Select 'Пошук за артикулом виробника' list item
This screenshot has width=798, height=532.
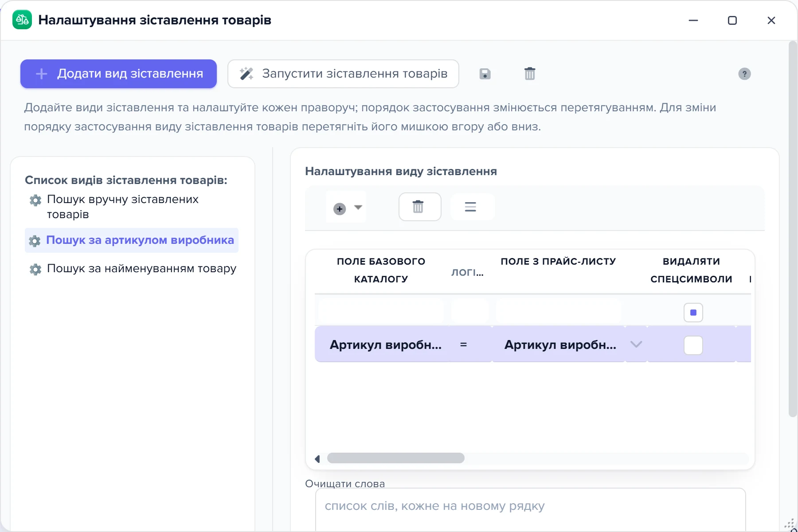131,240
